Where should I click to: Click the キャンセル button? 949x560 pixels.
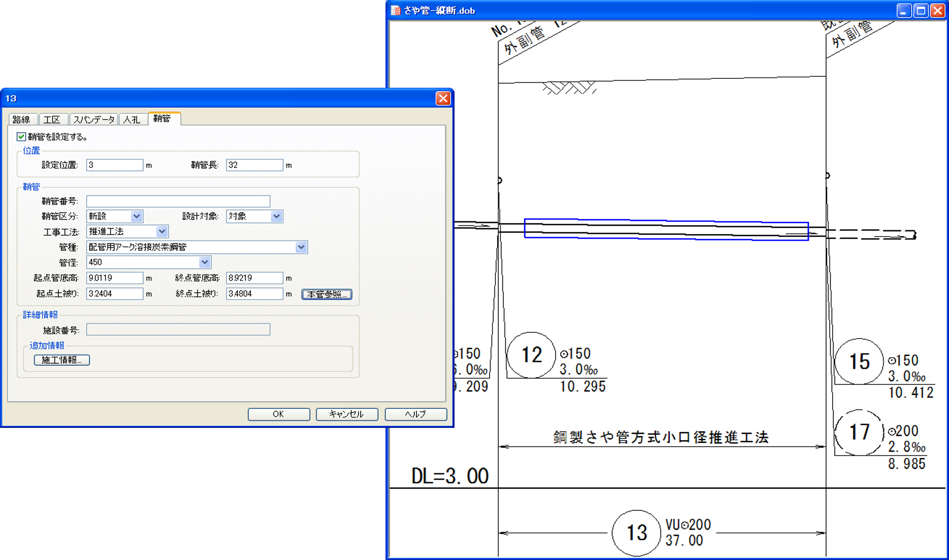click(347, 414)
